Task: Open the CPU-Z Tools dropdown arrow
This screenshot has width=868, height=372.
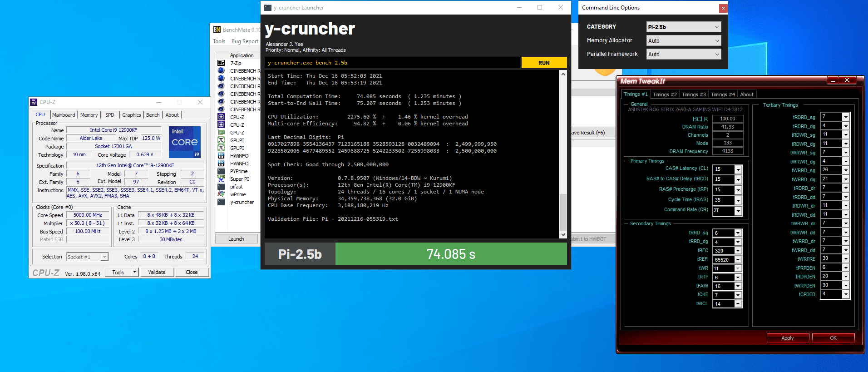Action: [134, 272]
